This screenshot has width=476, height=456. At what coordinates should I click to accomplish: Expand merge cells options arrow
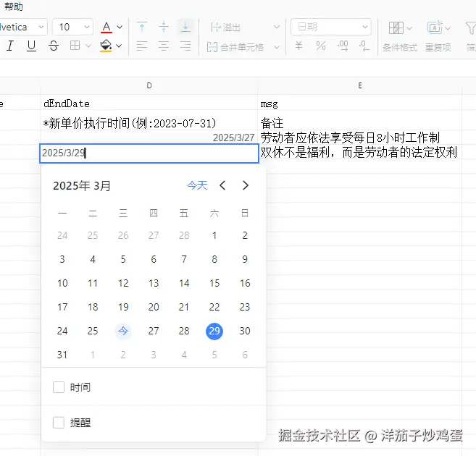(277, 47)
